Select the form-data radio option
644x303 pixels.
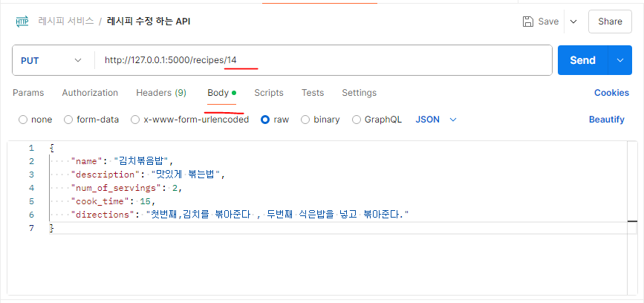(68, 120)
